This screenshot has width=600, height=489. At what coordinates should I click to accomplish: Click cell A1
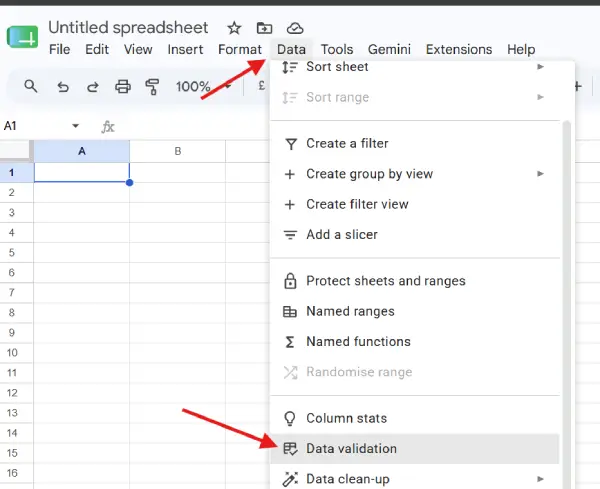(x=82, y=173)
